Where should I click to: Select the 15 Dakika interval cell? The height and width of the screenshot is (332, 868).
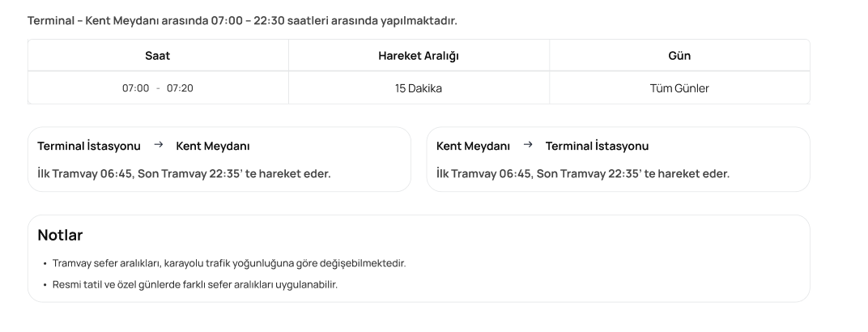pos(419,88)
